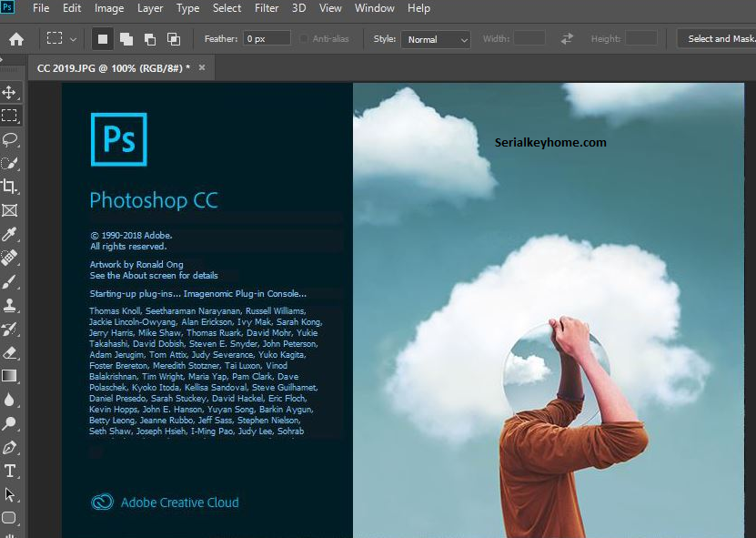Image resolution: width=756 pixels, height=538 pixels.
Task: Click the large Ps logo in splash image
Action: coord(119,139)
